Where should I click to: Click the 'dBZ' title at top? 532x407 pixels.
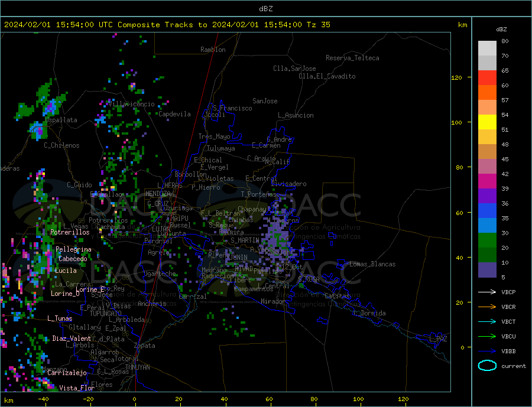[x=265, y=9]
